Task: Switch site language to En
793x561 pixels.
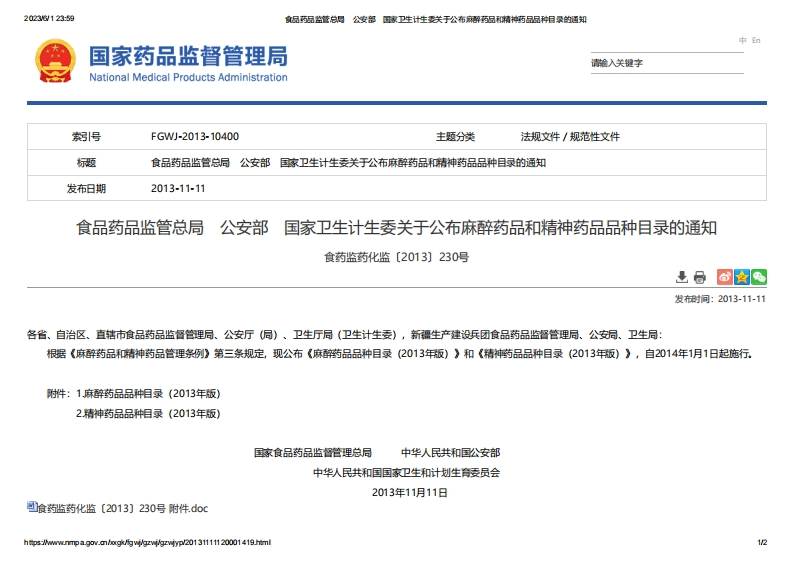Action: pos(756,40)
